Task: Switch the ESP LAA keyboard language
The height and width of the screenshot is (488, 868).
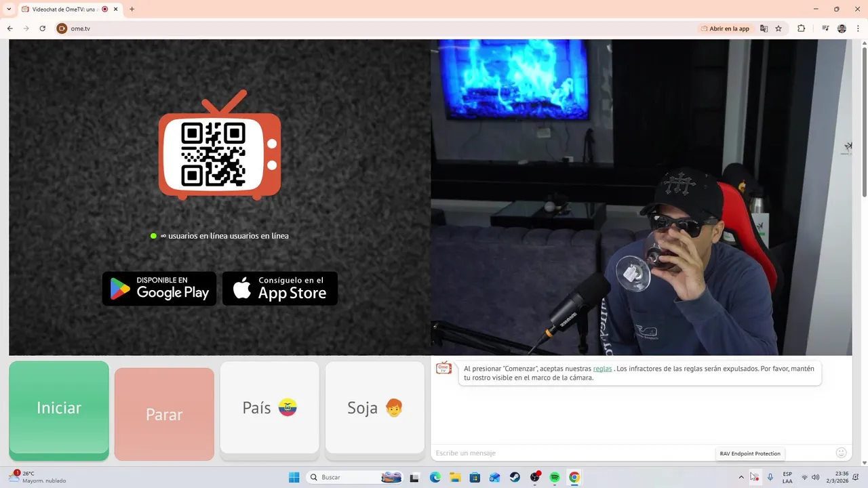Action: (x=787, y=477)
